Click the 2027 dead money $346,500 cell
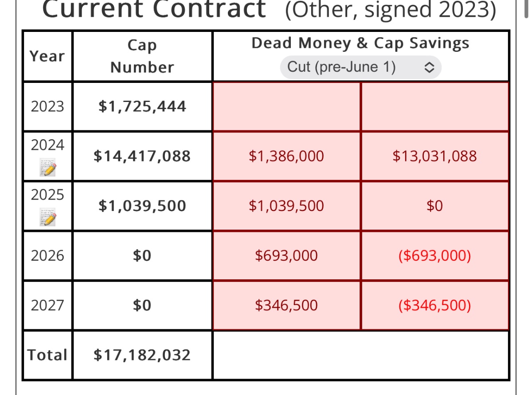 pos(286,305)
